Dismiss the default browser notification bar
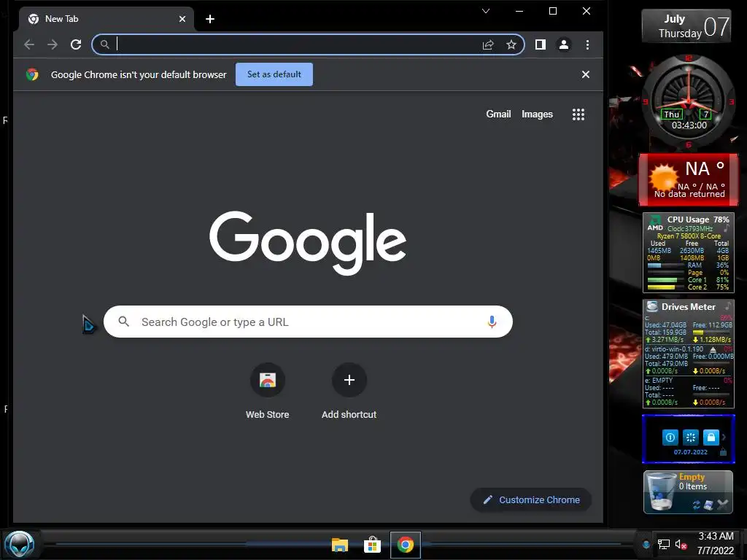This screenshot has width=747, height=560. pos(586,74)
